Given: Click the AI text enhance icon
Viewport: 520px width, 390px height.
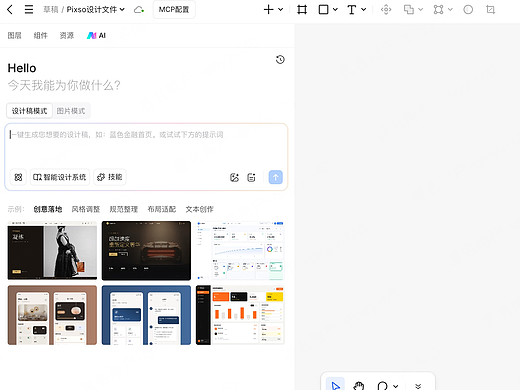Looking at the screenshot, I should 251,177.
